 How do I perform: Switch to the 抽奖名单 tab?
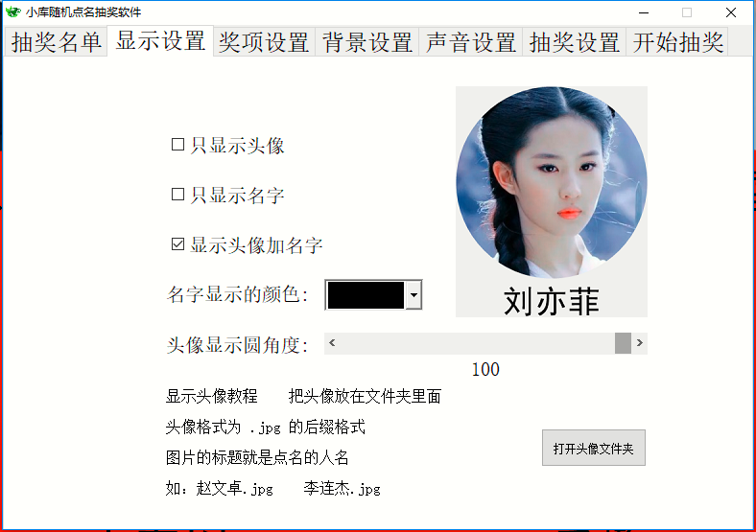[x=56, y=42]
